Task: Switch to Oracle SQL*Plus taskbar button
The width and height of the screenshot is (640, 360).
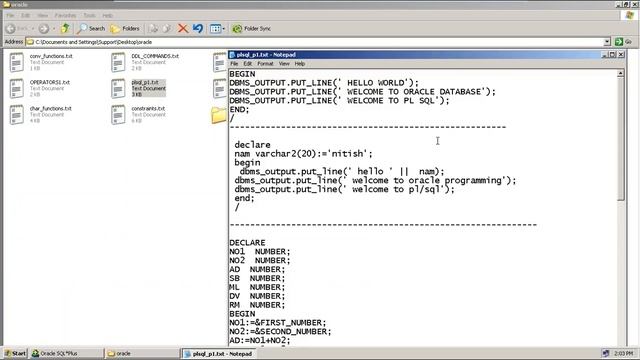Action: pos(66,353)
